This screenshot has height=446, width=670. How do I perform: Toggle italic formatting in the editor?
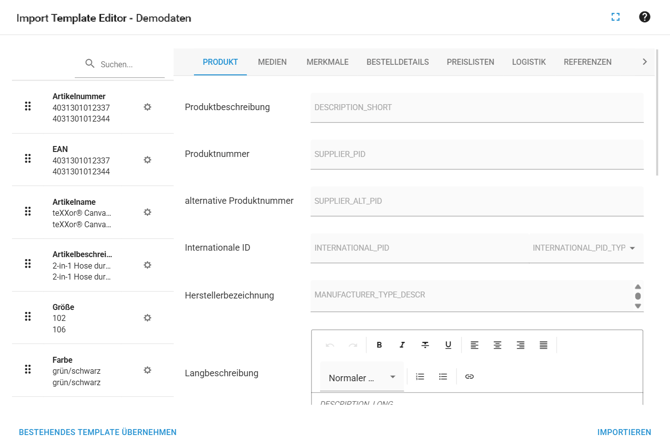[x=402, y=345]
